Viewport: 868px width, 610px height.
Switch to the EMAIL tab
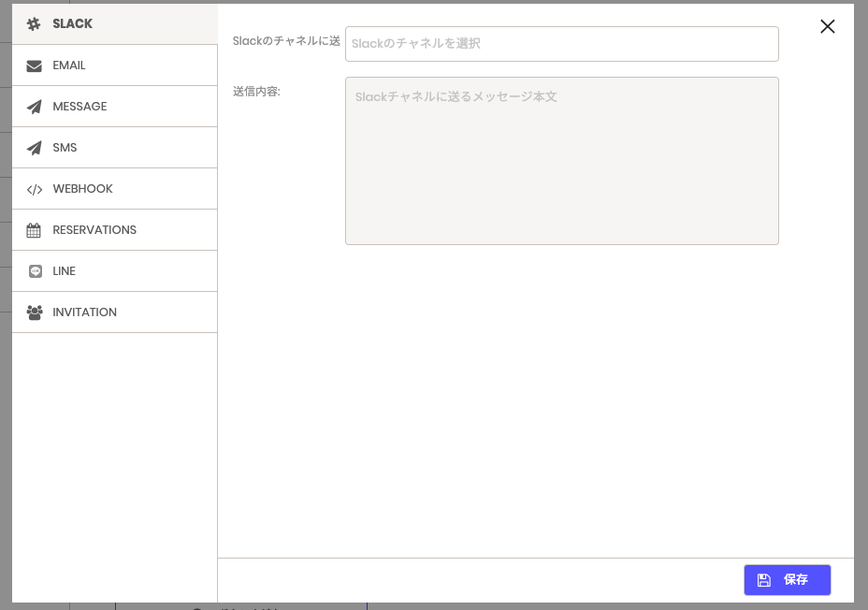115,65
